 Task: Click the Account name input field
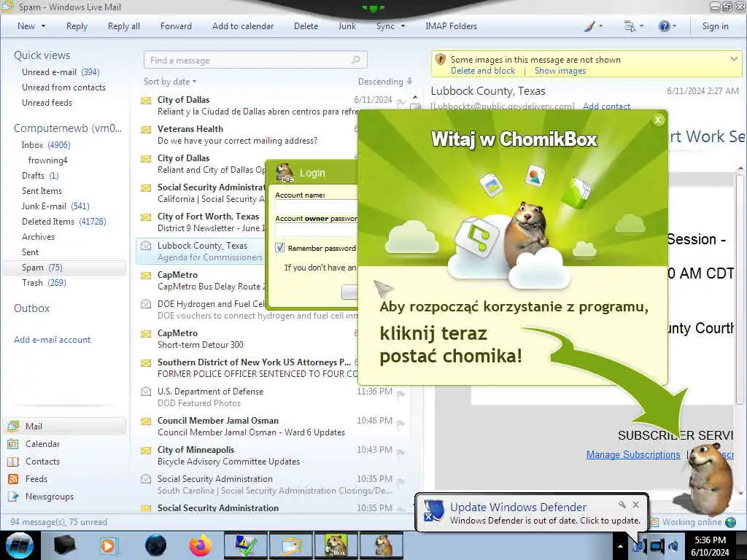pyautogui.click(x=316, y=206)
